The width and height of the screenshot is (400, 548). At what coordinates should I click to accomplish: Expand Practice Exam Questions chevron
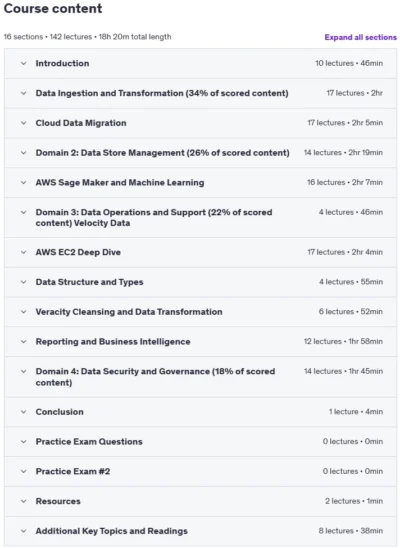pyautogui.click(x=23, y=441)
